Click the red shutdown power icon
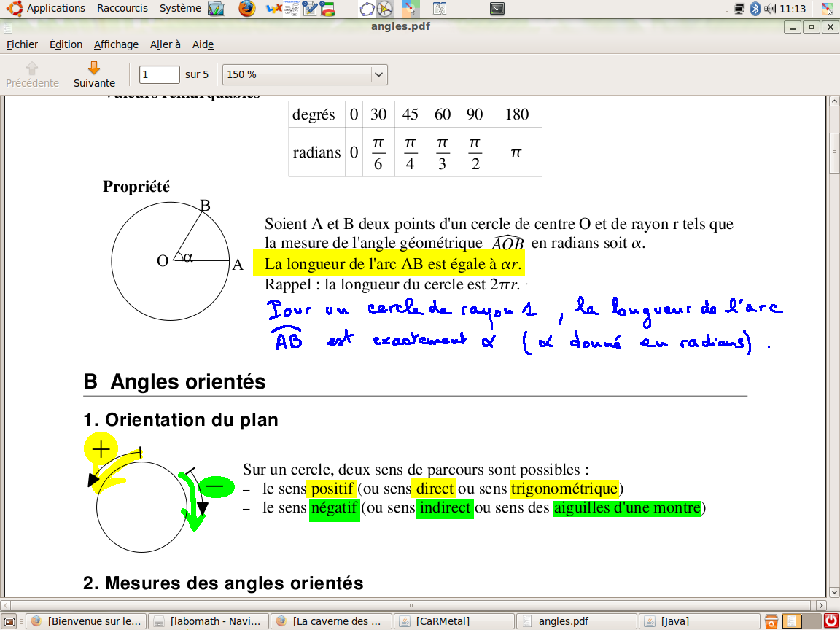840x630 pixels. (831, 621)
